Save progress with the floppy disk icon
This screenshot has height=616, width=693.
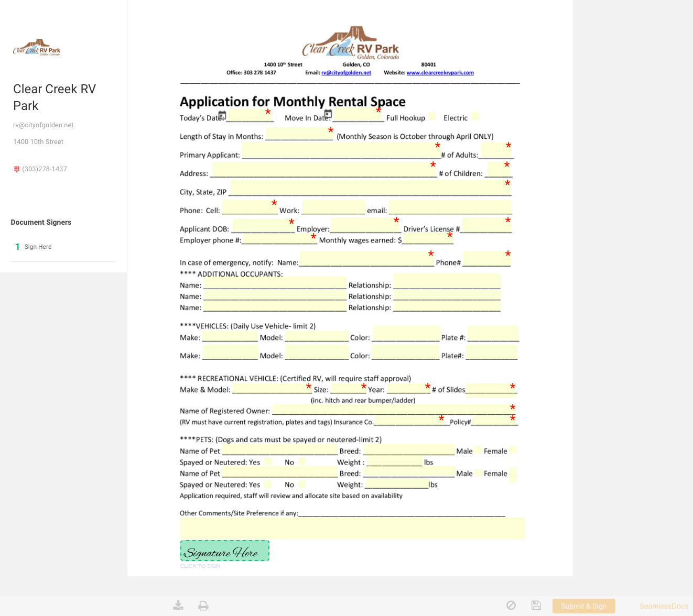pos(536,605)
